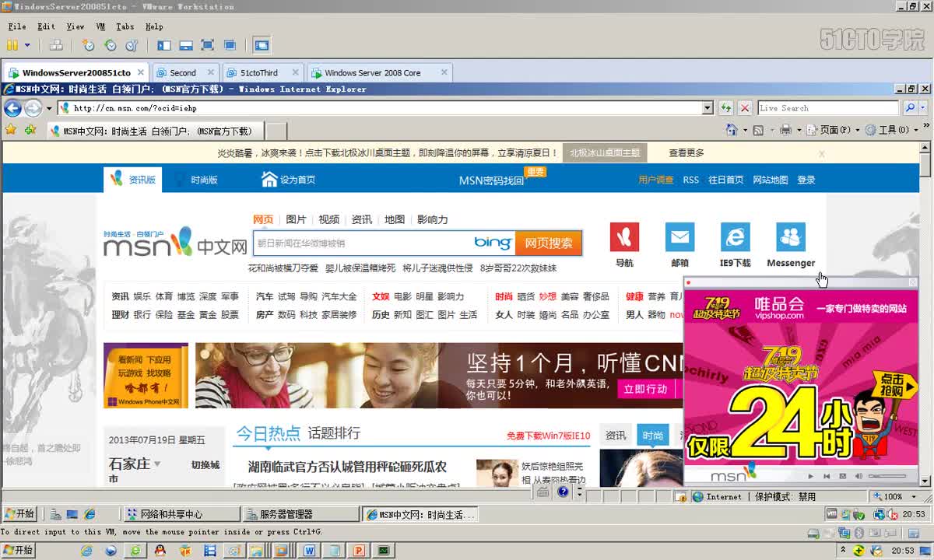
Task: Click the host taskbar QQ penguin icon
Action: pyautogui.click(x=160, y=550)
